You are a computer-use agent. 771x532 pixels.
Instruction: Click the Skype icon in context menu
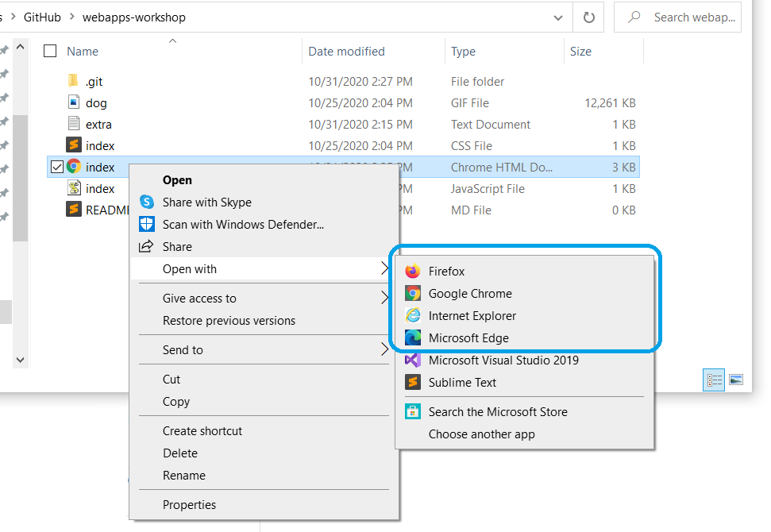[x=146, y=202]
